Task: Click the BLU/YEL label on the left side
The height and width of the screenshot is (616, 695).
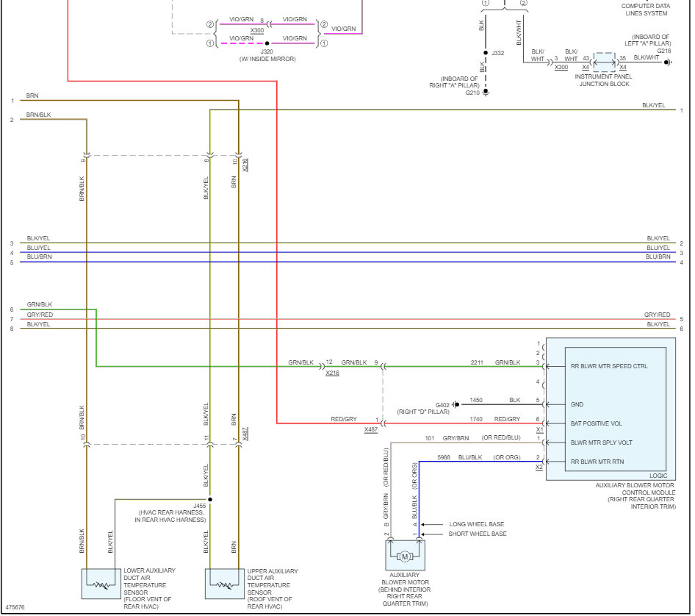Action: point(38,248)
